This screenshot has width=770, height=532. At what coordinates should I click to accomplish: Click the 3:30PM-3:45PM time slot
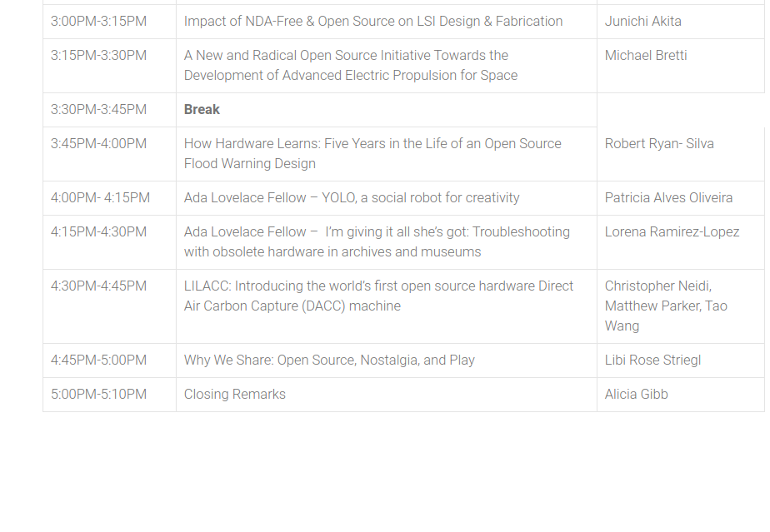click(98, 110)
